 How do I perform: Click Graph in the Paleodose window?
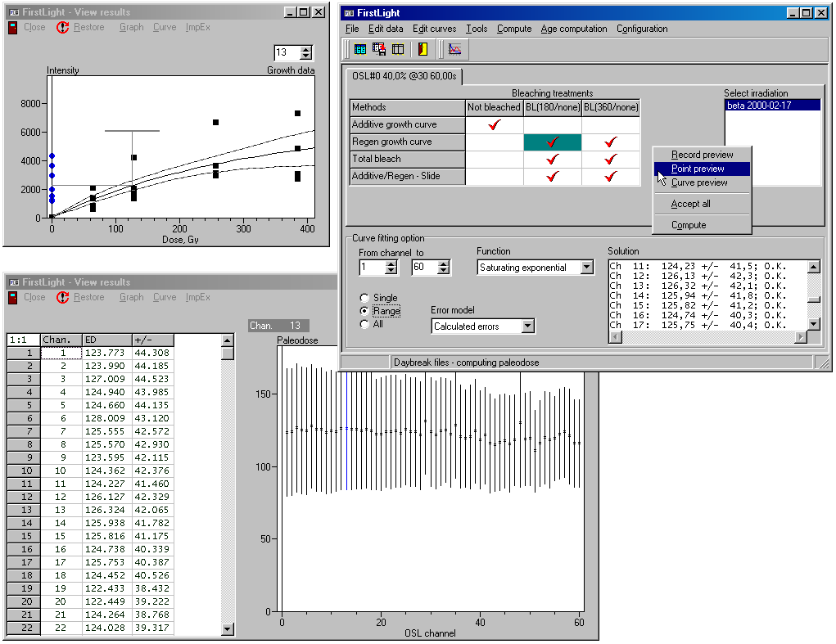click(x=131, y=297)
